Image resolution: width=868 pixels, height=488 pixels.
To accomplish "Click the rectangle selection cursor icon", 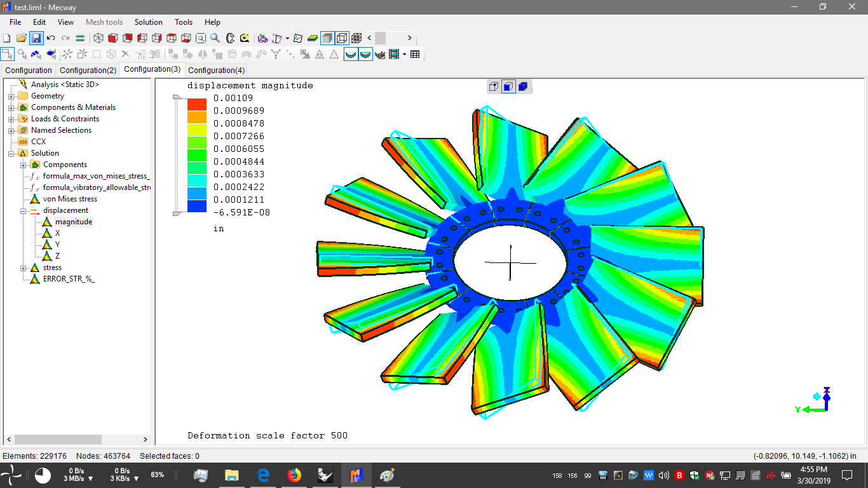I will click(8, 55).
